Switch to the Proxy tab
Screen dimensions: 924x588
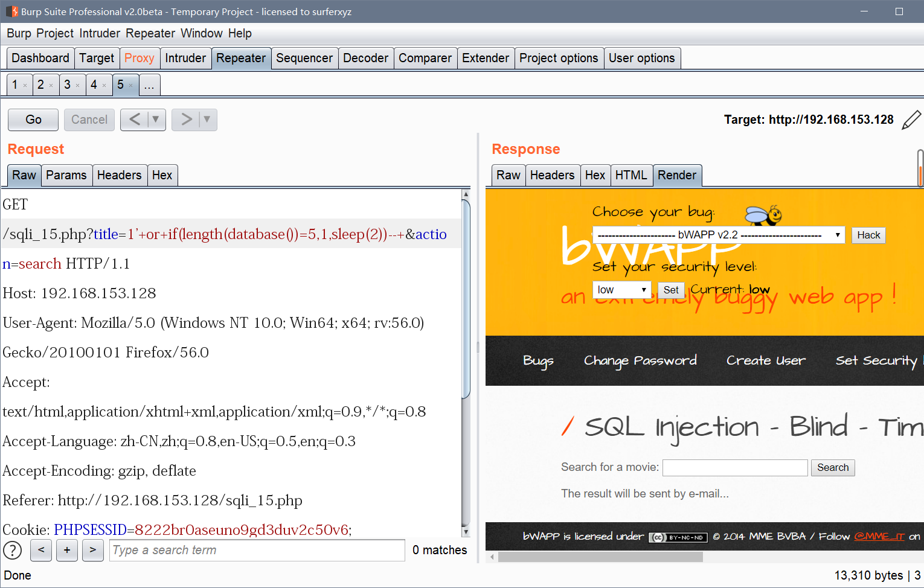[x=140, y=58]
